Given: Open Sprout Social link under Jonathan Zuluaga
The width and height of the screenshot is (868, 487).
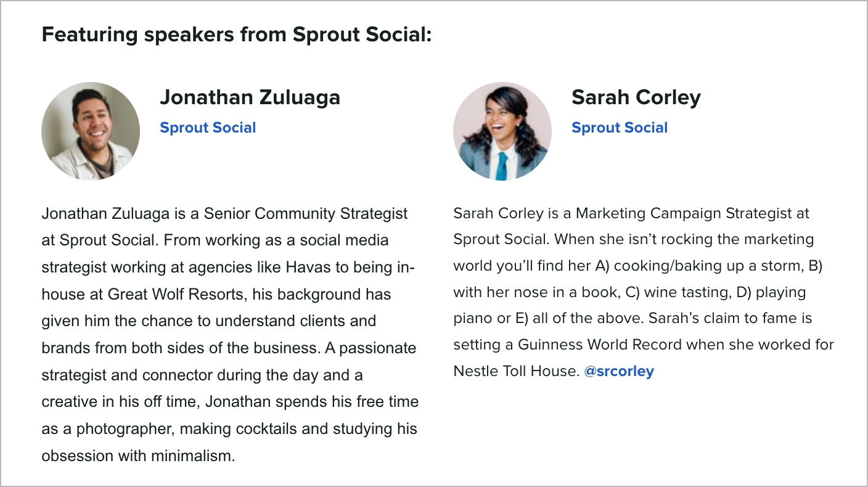Looking at the screenshot, I should tap(208, 128).
